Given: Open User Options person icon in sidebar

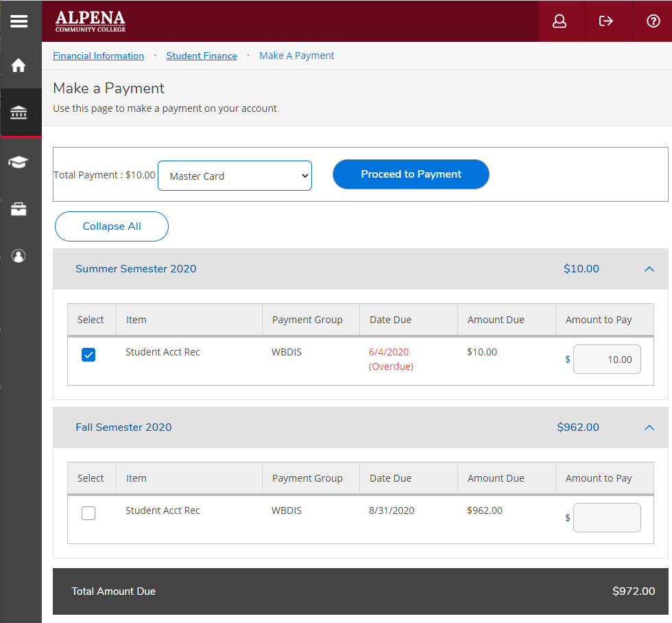Looking at the screenshot, I should [19, 256].
